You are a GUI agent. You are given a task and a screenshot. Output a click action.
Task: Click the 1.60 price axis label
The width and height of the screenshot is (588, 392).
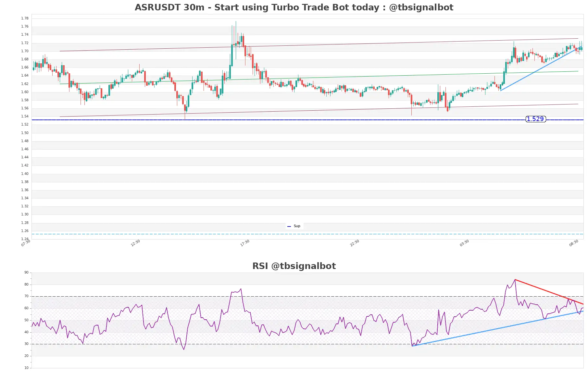coord(25,92)
